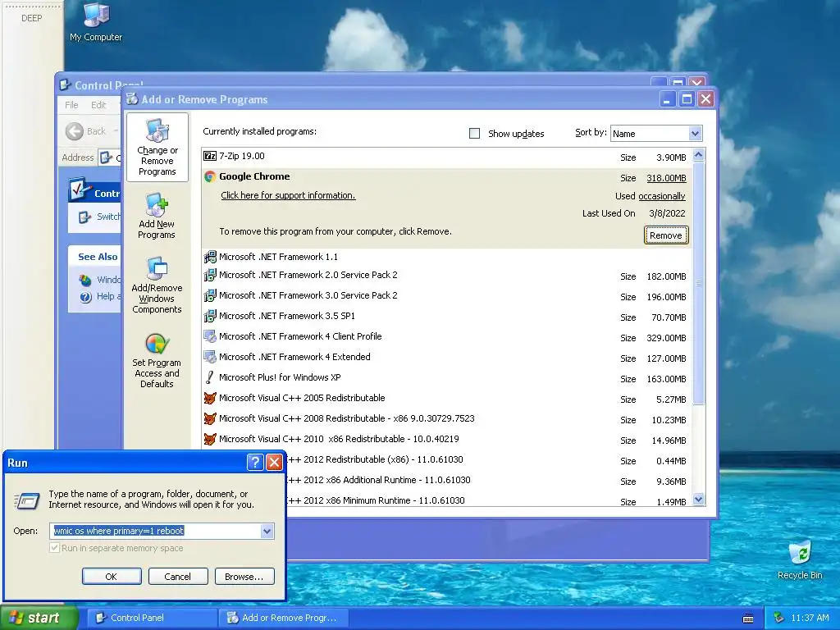Click the 7-Zip 19.00 program icon
Screen dimensions: 840x630
210,156
